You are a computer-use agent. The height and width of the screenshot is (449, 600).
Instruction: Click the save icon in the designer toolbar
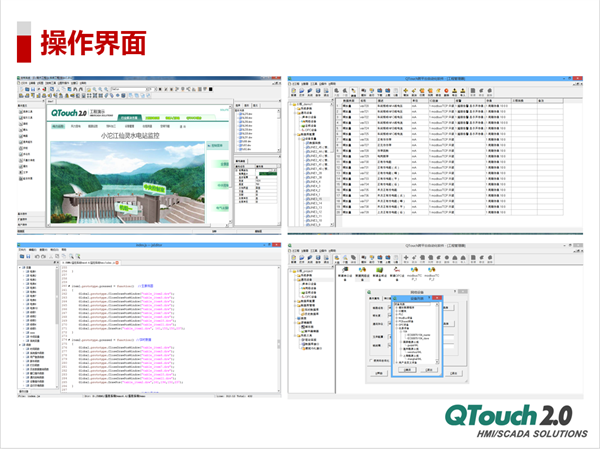29,87
